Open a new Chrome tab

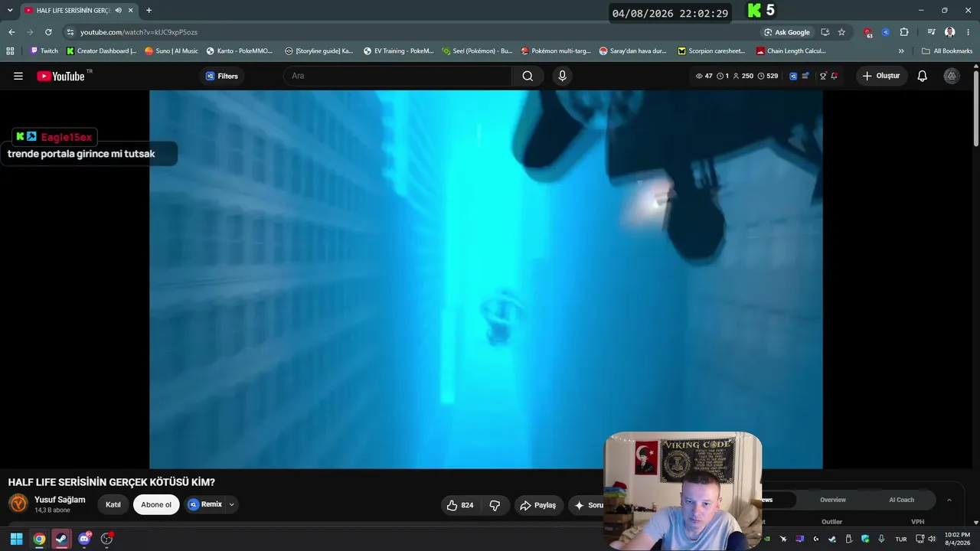click(149, 11)
